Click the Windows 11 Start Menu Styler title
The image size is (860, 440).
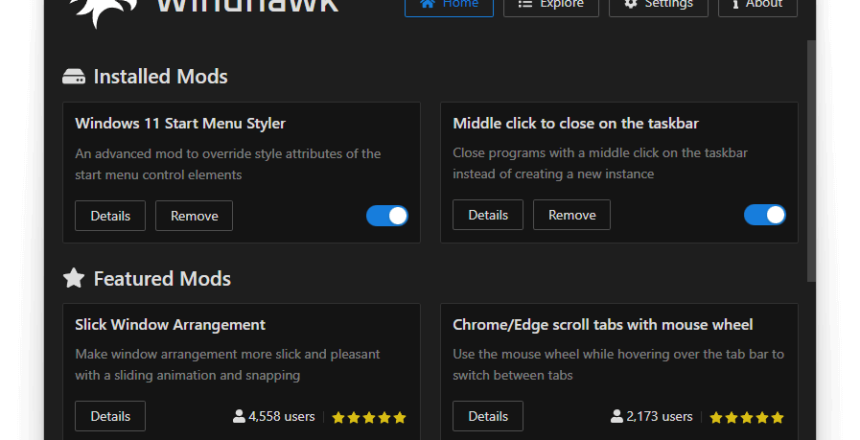(x=180, y=123)
